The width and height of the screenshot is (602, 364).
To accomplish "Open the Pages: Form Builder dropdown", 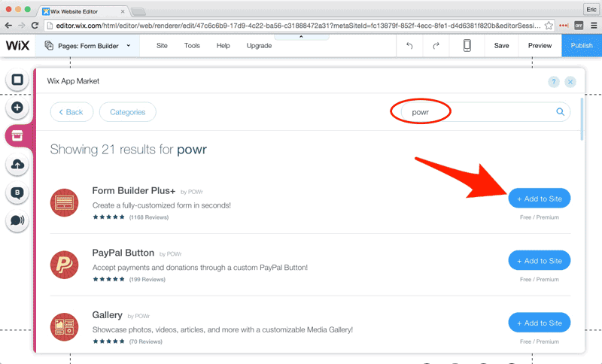I will click(x=87, y=46).
